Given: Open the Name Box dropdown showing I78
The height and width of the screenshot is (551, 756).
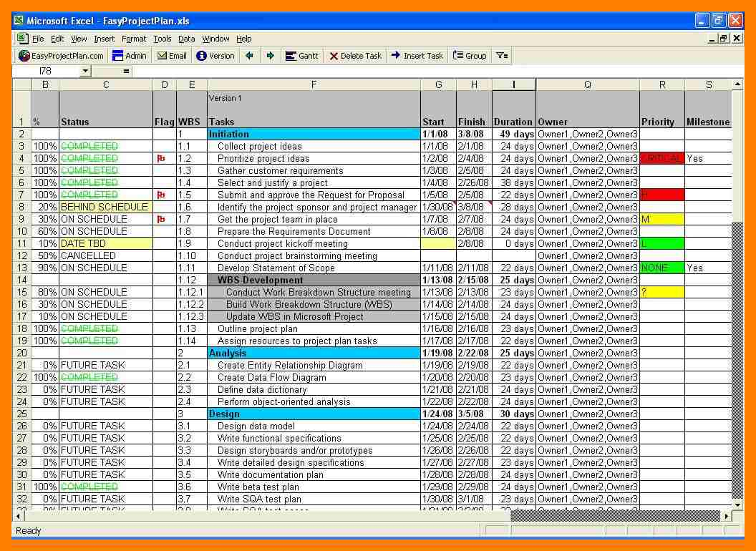Looking at the screenshot, I should point(85,71).
